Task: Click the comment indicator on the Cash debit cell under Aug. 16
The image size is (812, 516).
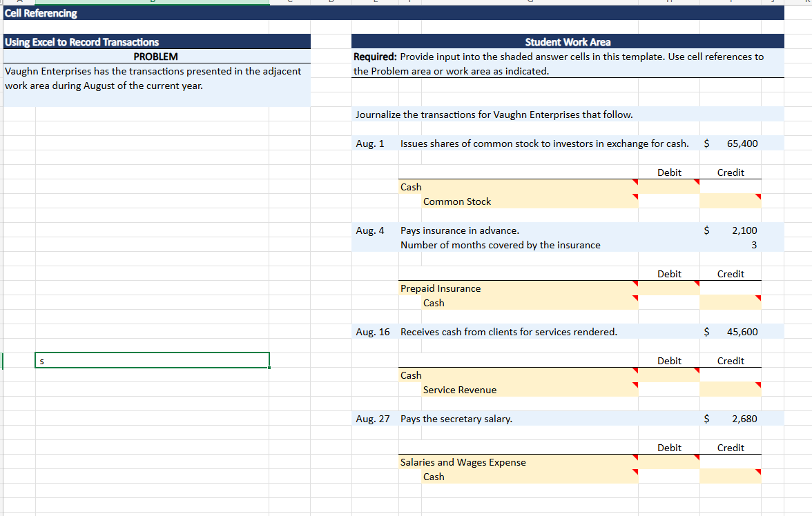Action: pyautogui.click(x=697, y=370)
